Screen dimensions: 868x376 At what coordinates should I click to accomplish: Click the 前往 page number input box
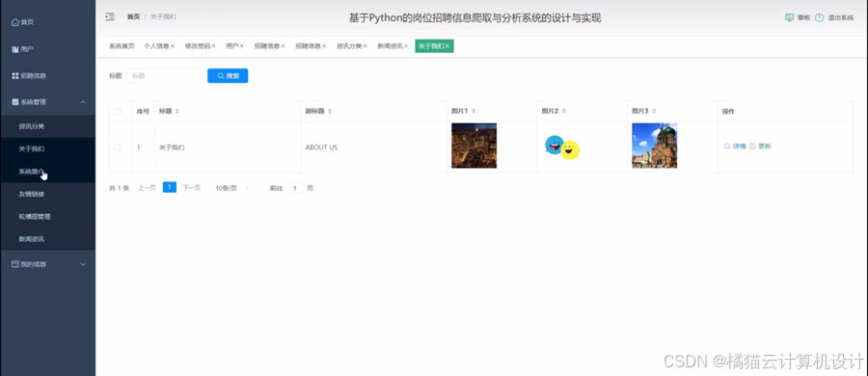pyautogui.click(x=294, y=188)
